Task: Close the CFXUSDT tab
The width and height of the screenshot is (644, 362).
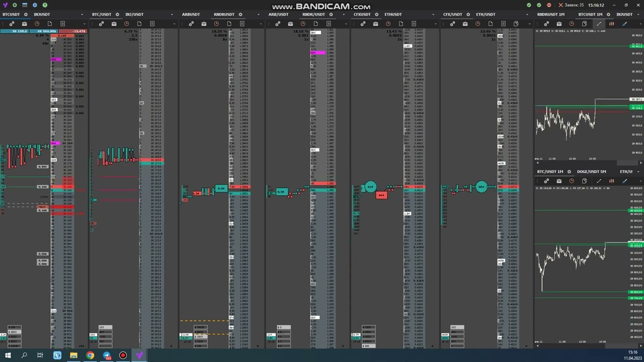Action: pos(376,15)
